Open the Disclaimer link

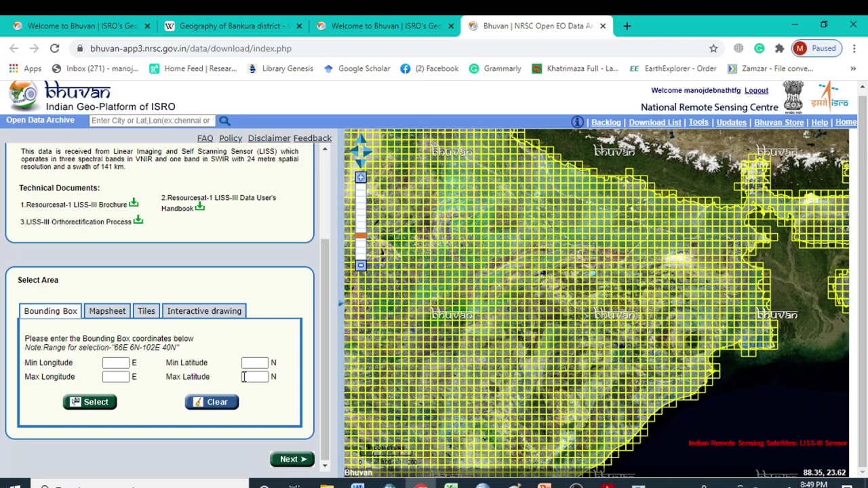pyautogui.click(x=269, y=138)
